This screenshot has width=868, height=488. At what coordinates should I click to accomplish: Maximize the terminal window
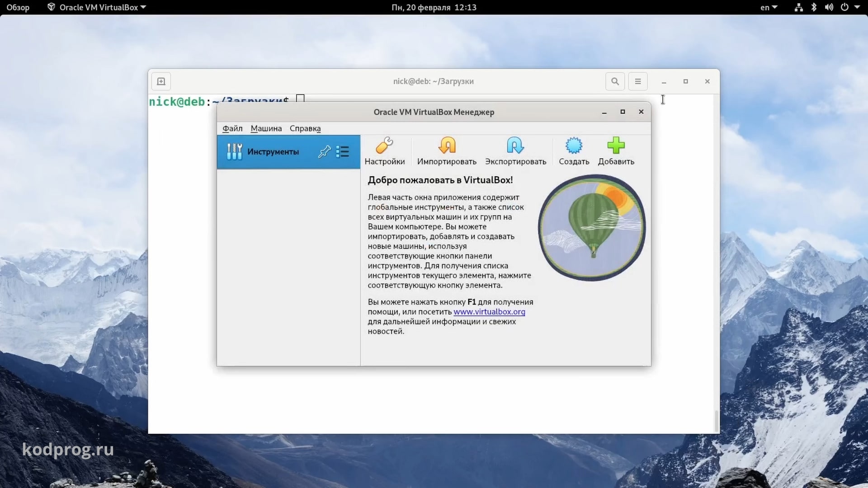pos(685,82)
